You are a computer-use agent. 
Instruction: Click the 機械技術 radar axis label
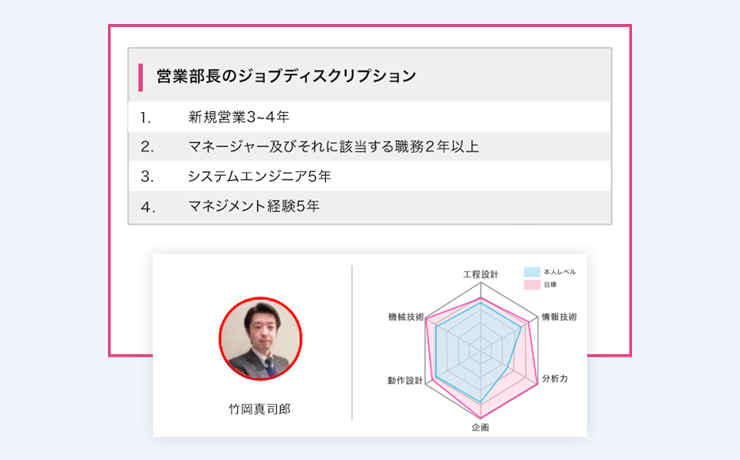tap(406, 317)
